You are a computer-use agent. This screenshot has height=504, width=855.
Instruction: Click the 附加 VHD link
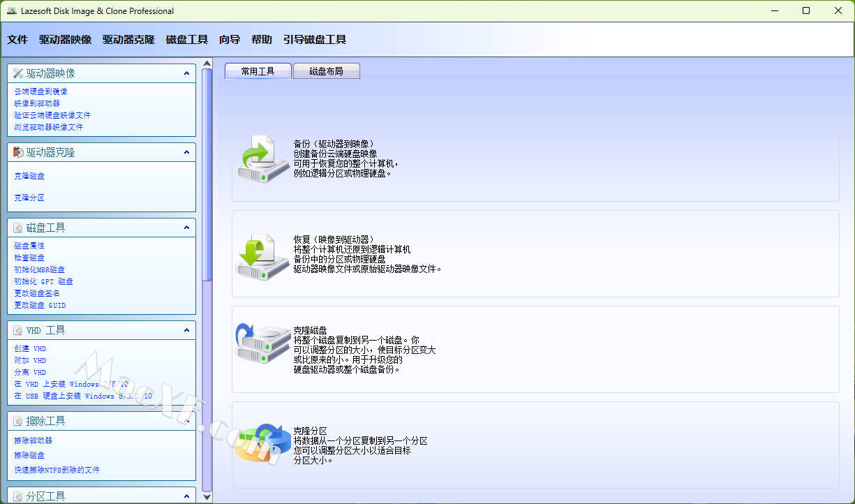(x=30, y=360)
